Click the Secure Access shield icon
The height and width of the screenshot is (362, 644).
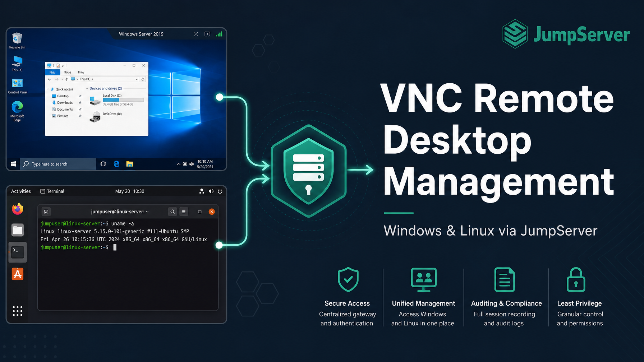coord(348,279)
